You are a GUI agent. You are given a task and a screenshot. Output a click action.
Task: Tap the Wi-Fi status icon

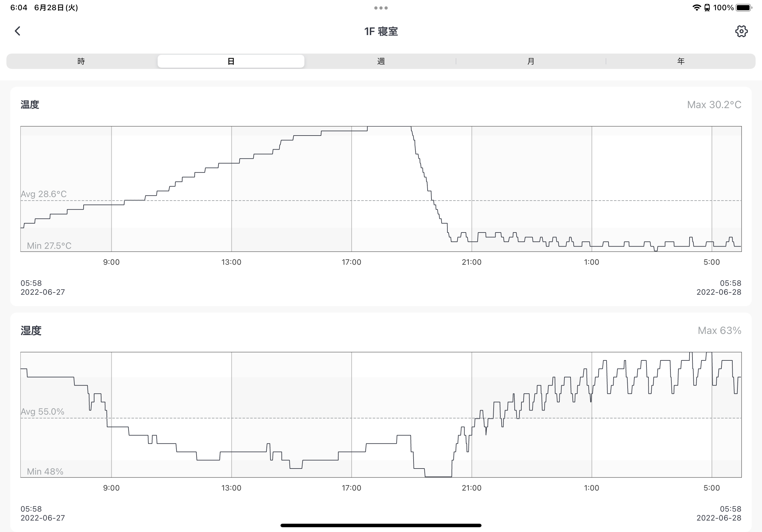[696, 8]
